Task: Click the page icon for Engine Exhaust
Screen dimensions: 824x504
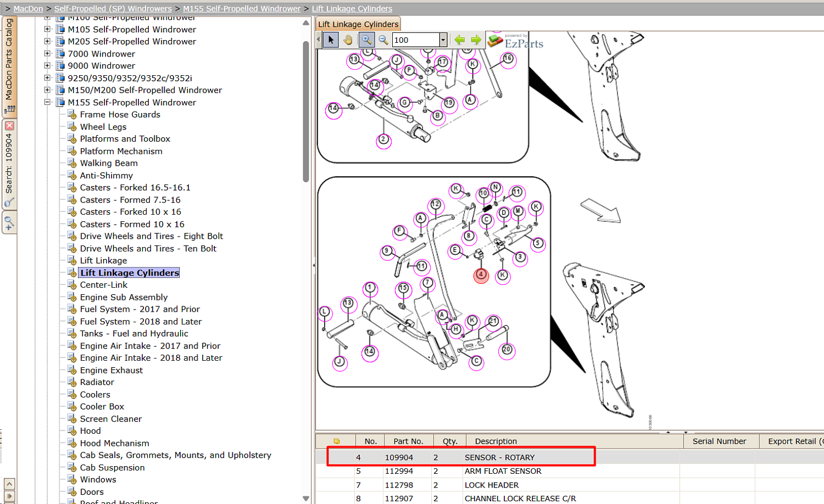Action: 72,371
